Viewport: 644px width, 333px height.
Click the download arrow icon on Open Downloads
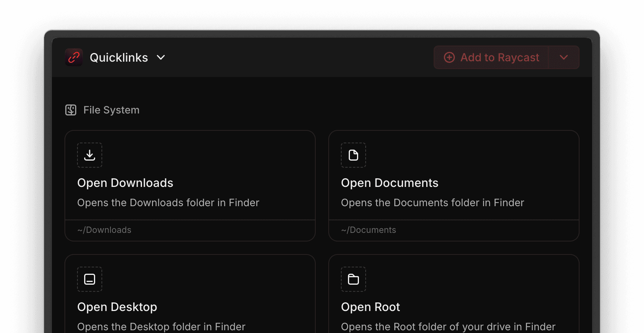coord(90,155)
